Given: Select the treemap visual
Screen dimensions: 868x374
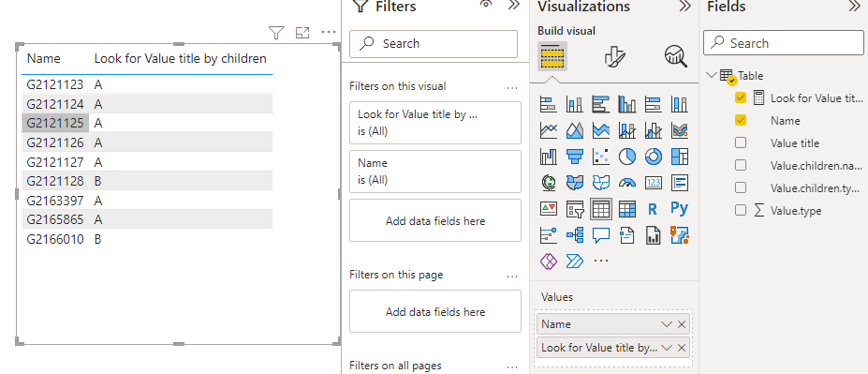Looking at the screenshot, I should 679,157.
